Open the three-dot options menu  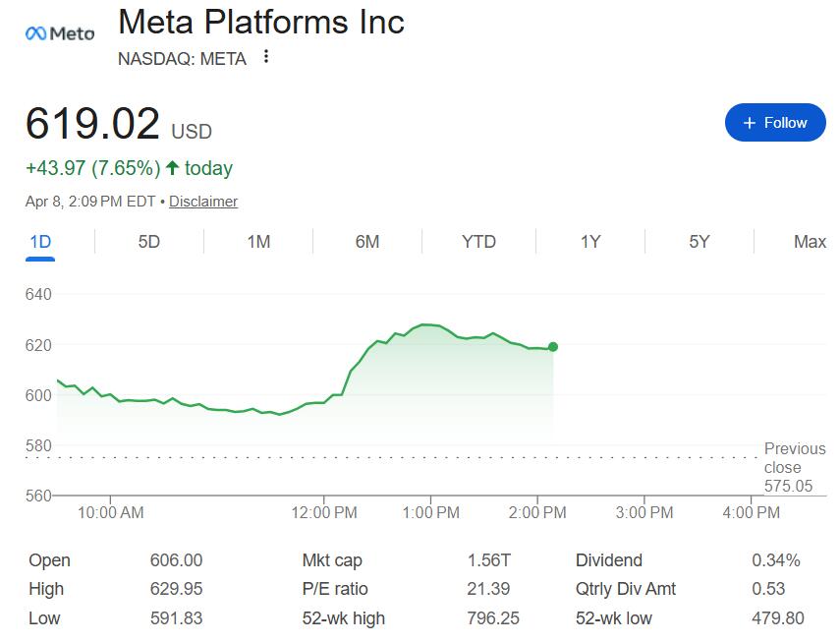[266, 58]
